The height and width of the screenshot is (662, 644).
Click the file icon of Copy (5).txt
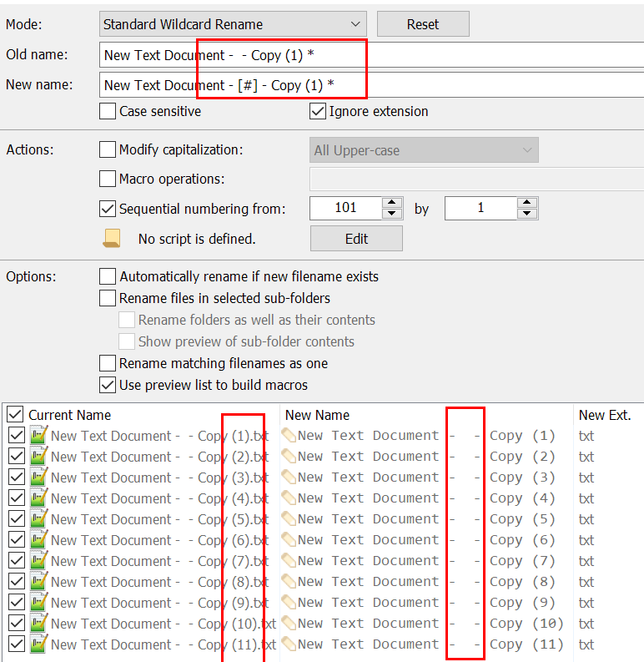(38, 518)
